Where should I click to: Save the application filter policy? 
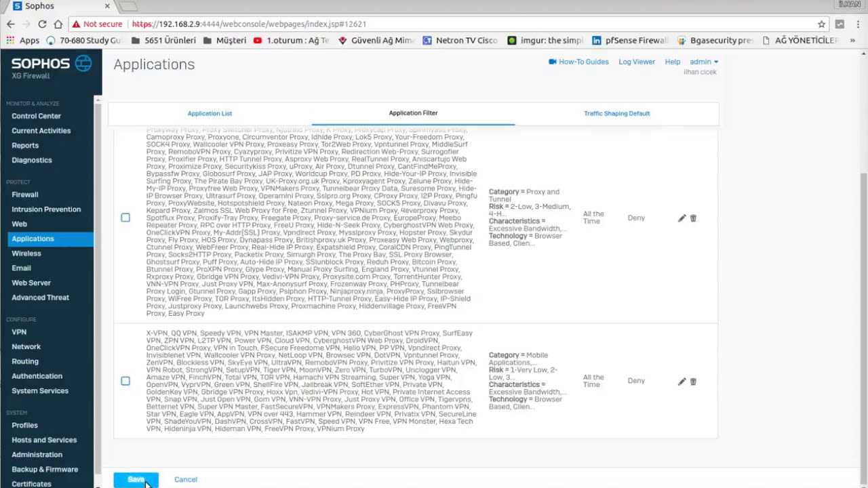click(136, 479)
